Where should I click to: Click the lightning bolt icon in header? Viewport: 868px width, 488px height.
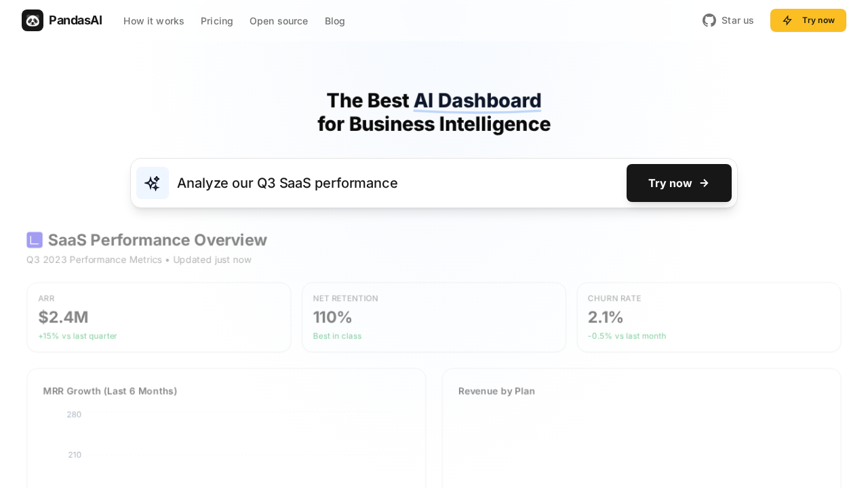point(787,20)
